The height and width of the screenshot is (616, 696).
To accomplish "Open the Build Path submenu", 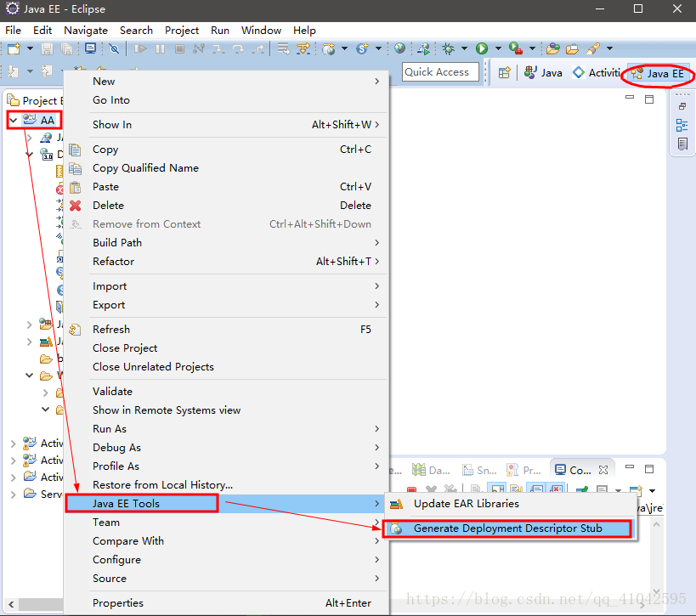I will (x=226, y=242).
